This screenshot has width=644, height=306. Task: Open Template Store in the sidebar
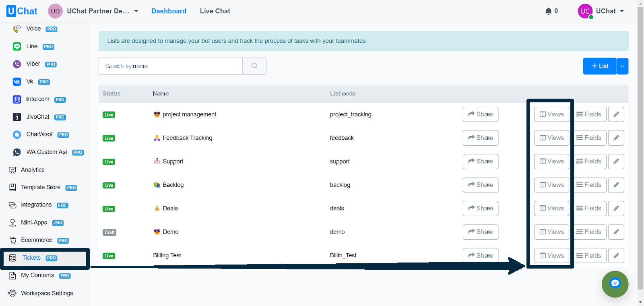pyautogui.click(x=41, y=187)
